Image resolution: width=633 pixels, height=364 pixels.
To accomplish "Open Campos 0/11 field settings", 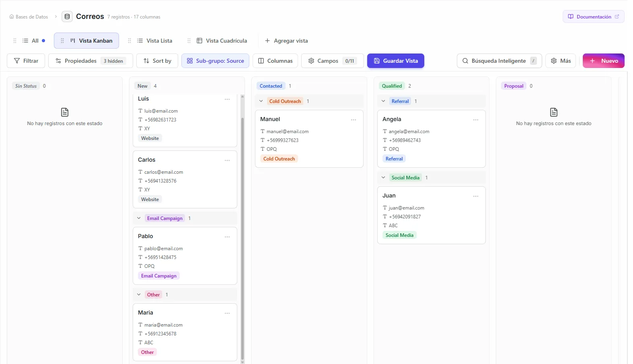I will (x=333, y=61).
